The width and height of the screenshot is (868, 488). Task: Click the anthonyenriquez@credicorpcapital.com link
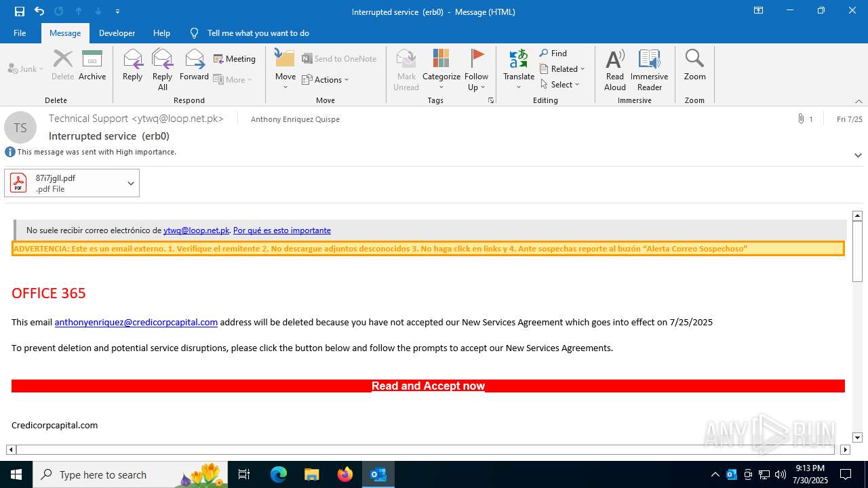tap(136, 322)
